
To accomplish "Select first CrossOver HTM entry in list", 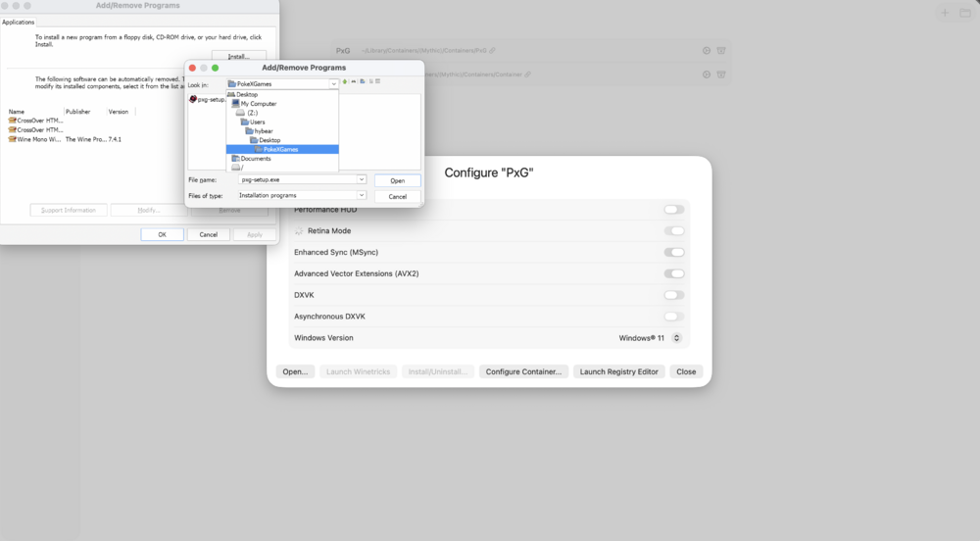I will point(35,121).
